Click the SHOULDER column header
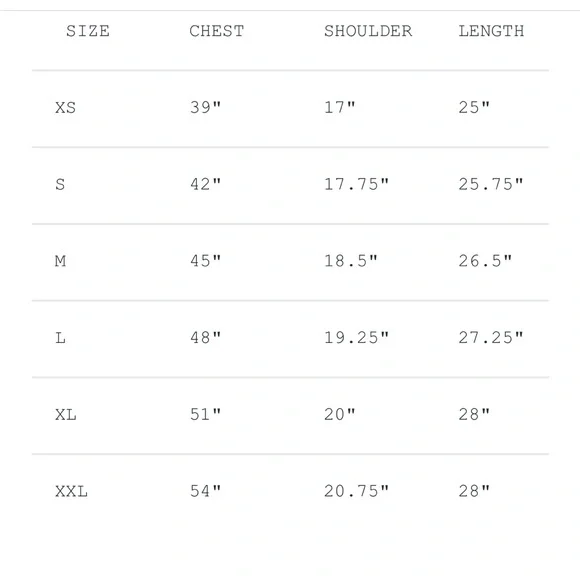Viewport: 580px width, 580px height. pyautogui.click(x=368, y=31)
